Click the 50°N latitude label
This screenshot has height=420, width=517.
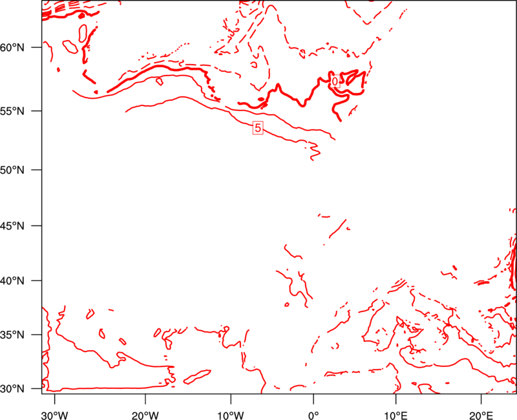[x=12, y=170]
